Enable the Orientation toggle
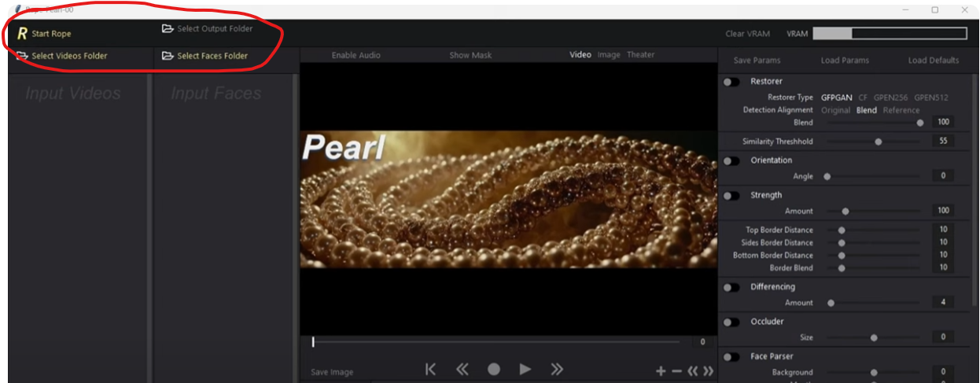 tap(731, 160)
